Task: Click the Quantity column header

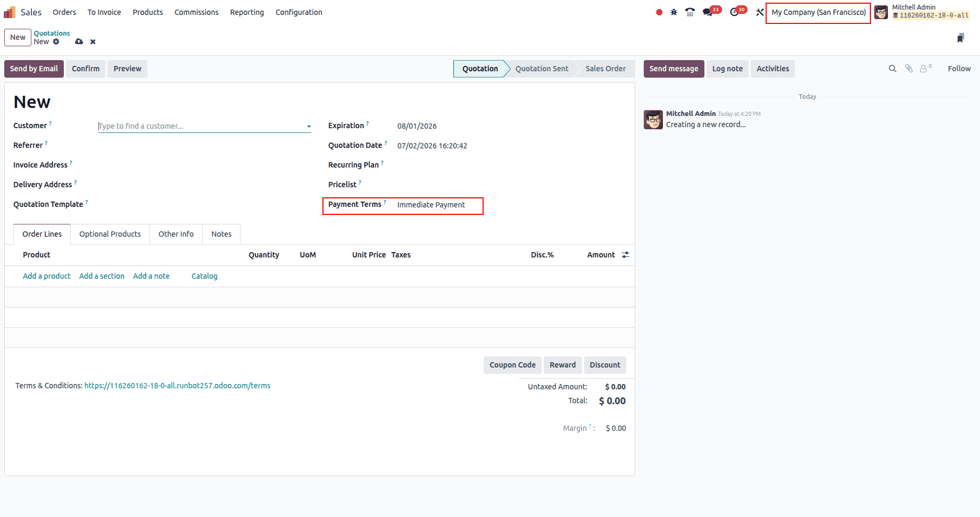Action: (264, 255)
